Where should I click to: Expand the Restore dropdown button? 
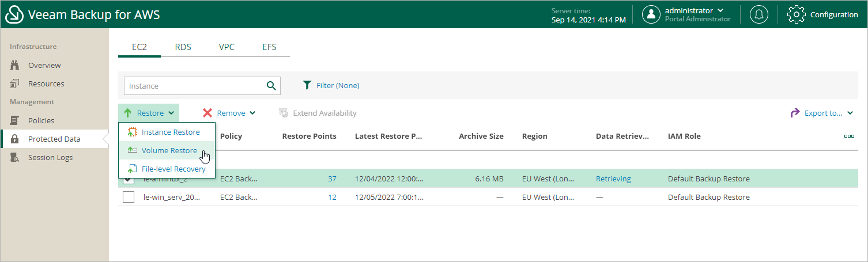(x=149, y=113)
